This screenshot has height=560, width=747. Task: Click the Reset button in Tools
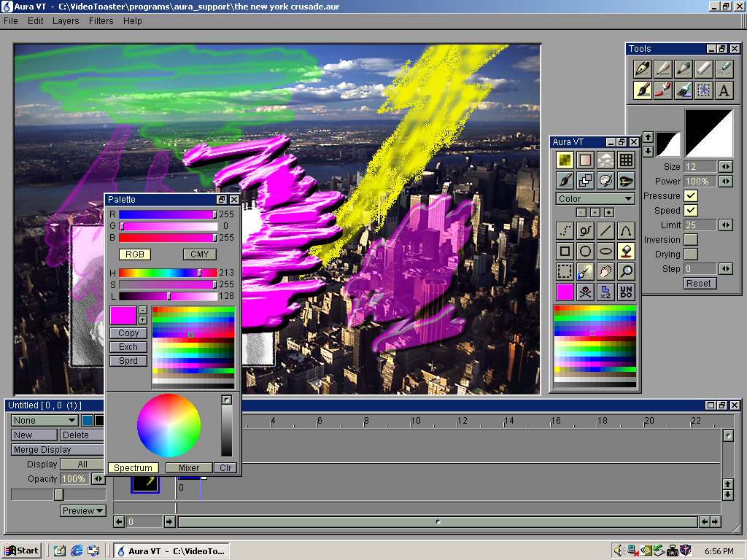pos(700,284)
